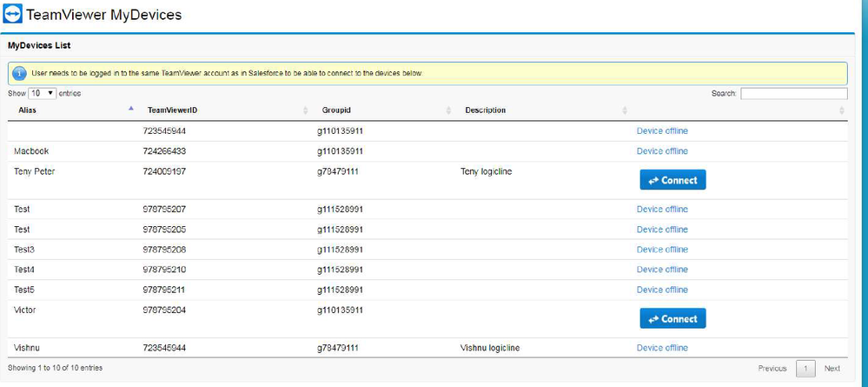Select the Vishnu alias cell
This screenshot has height=387, width=868.
(x=27, y=348)
